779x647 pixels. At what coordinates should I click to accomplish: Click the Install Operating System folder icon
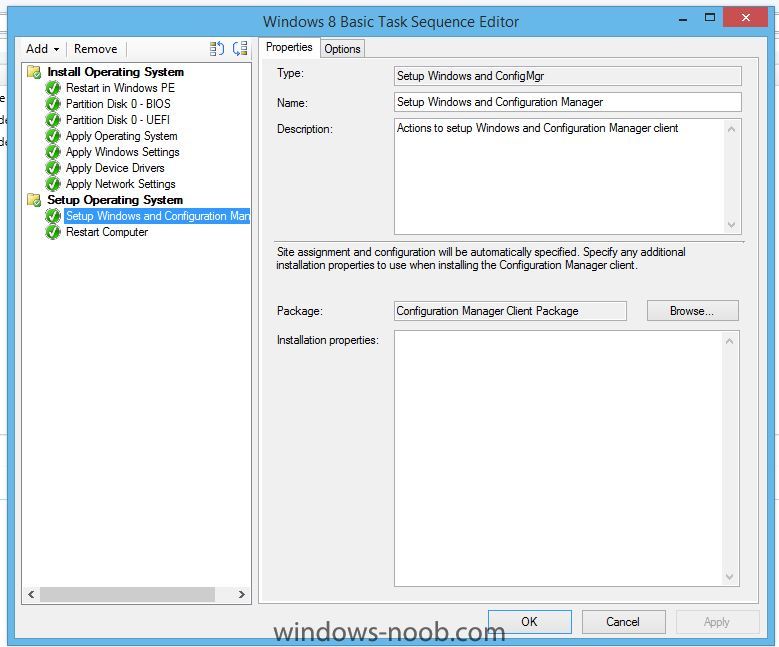click(34, 72)
